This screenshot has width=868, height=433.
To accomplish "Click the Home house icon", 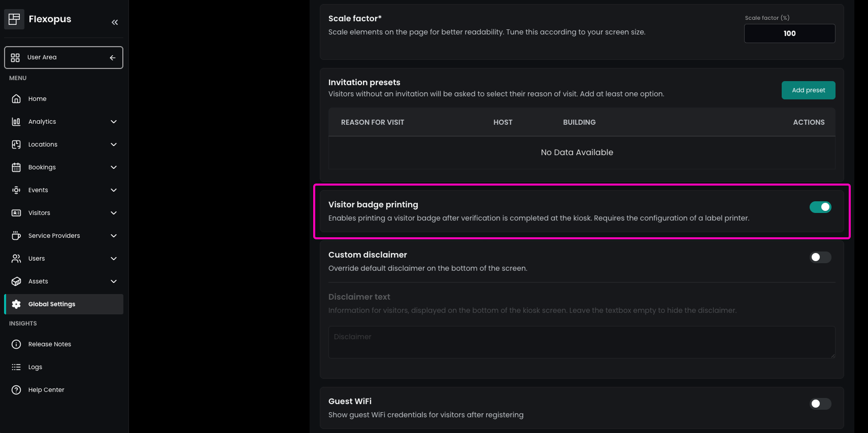I will [16, 99].
